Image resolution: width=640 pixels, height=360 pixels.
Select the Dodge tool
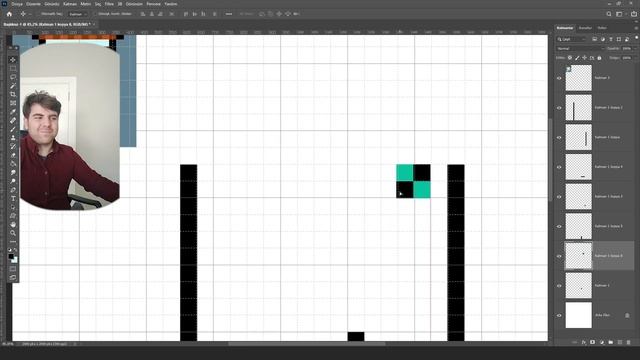13,181
